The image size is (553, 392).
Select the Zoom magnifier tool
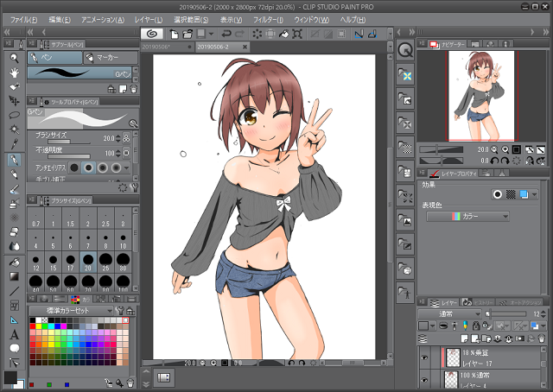coord(14,58)
